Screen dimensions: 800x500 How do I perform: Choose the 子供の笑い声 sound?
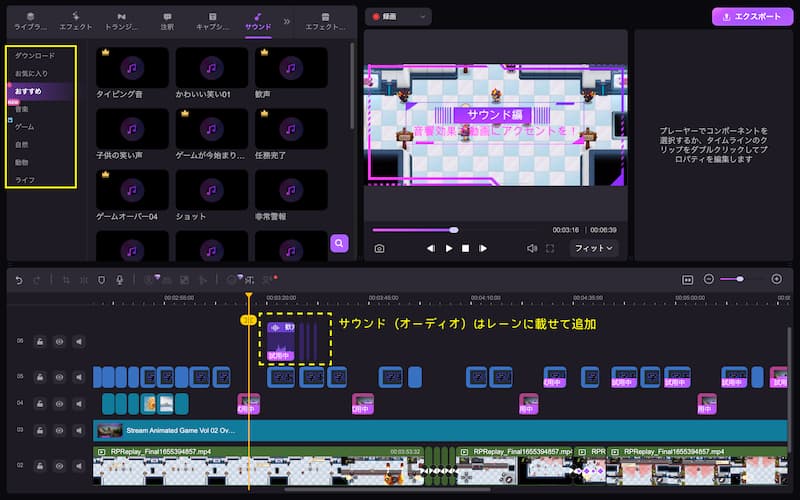click(132, 129)
